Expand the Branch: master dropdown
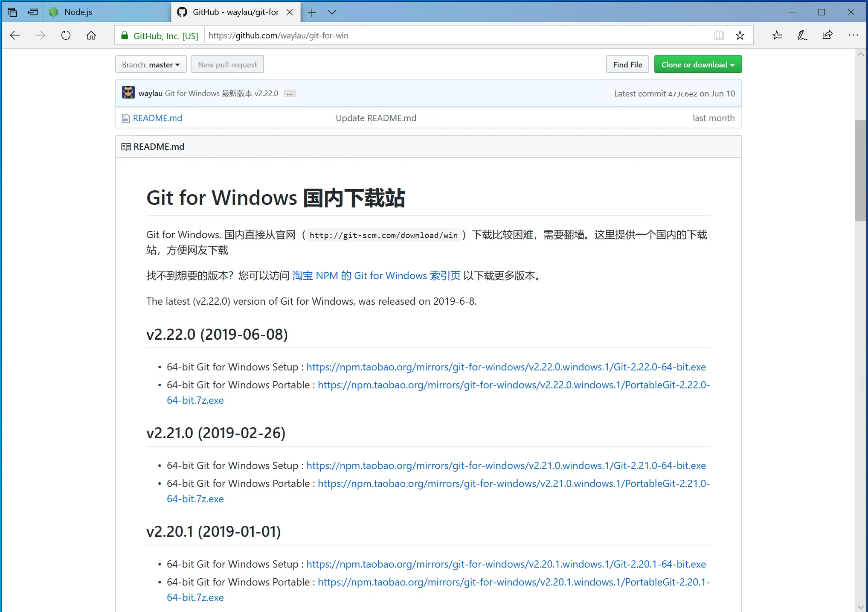This screenshot has height=612, width=868. [x=151, y=64]
